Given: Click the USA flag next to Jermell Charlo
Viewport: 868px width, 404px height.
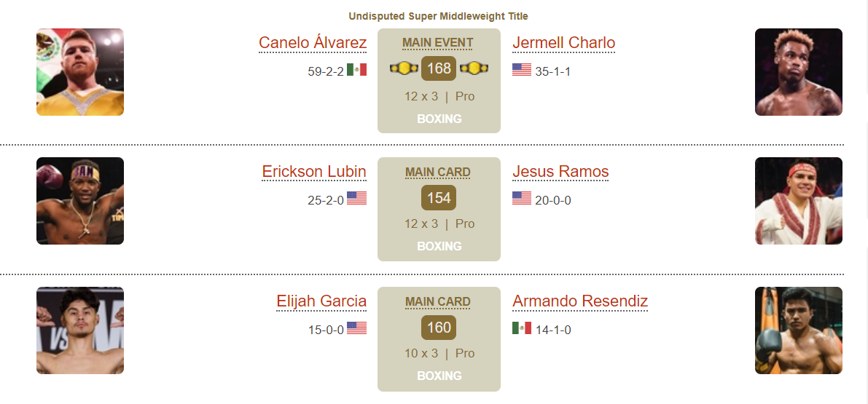Looking at the screenshot, I should point(522,70).
